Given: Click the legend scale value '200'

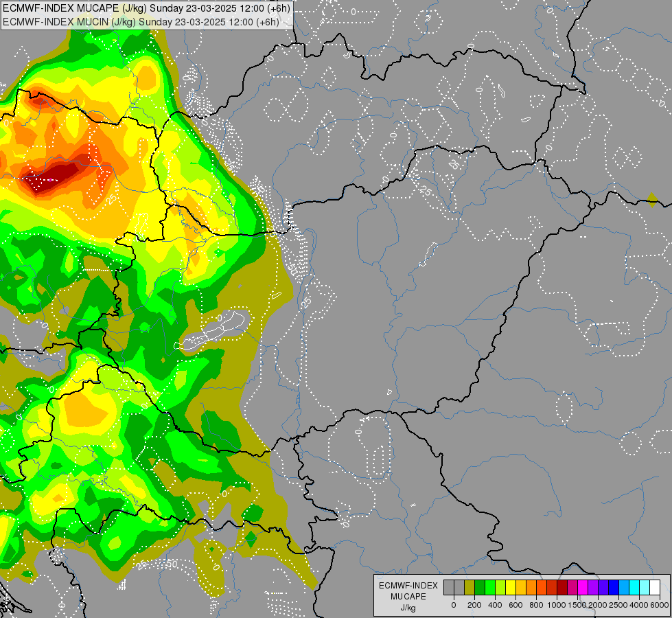Looking at the screenshot, I should click(x=474, y=605).
